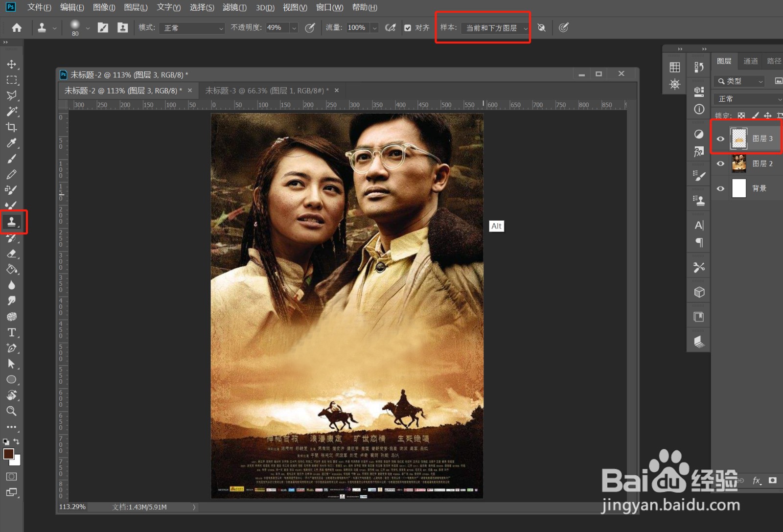
Task: Expand the flow 100% slider arrow
Action: (374, 28)
